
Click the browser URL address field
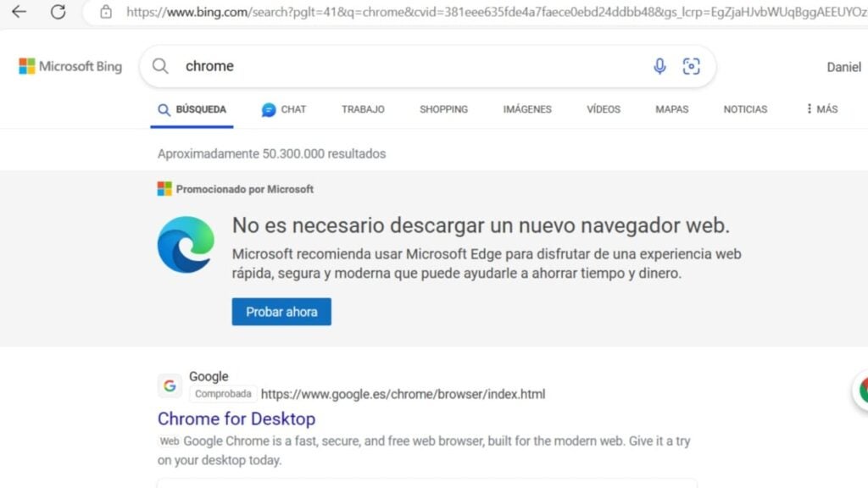pos(492,12)
